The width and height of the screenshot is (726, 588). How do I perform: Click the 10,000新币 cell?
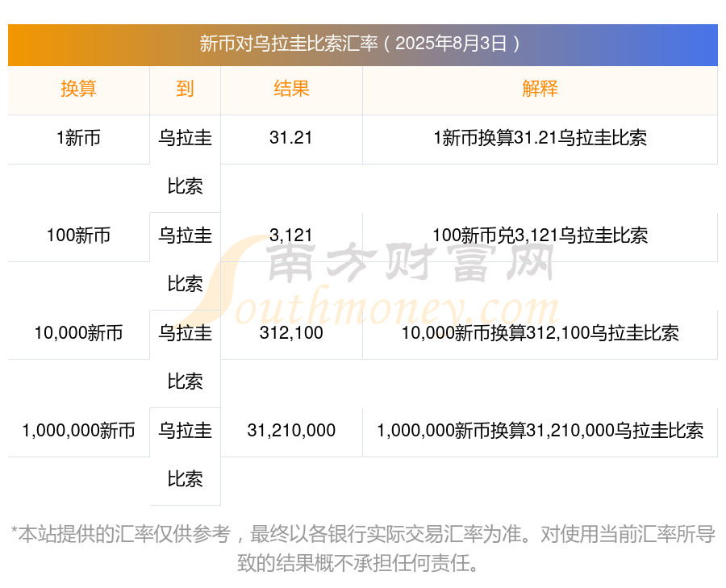click(78, 333)
